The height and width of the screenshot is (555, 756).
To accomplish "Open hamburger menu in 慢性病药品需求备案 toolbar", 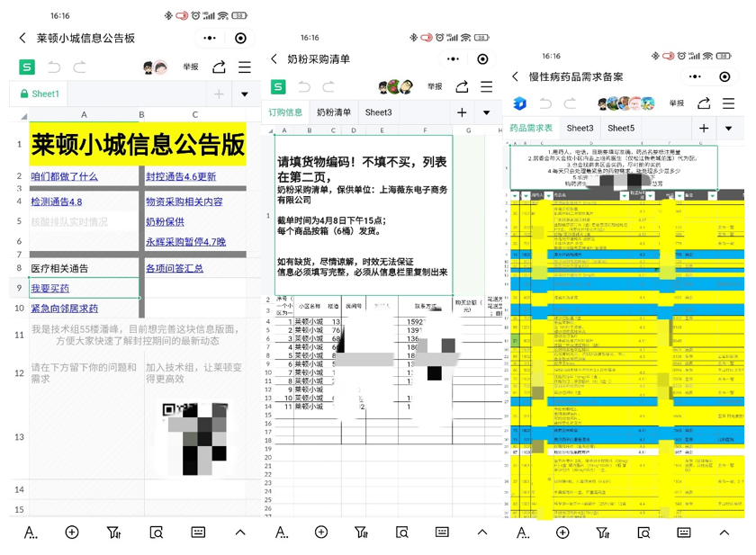I will pyautogui.click(x=728, y=103).
